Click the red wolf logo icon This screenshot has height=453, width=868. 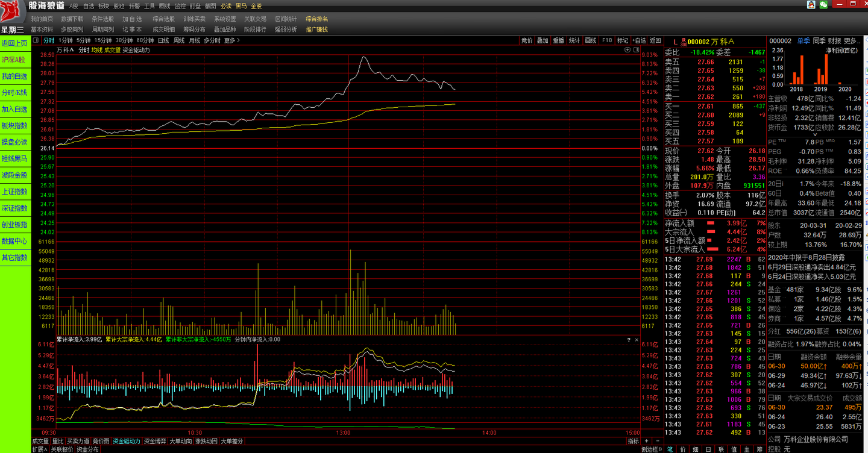coord(11,11)
